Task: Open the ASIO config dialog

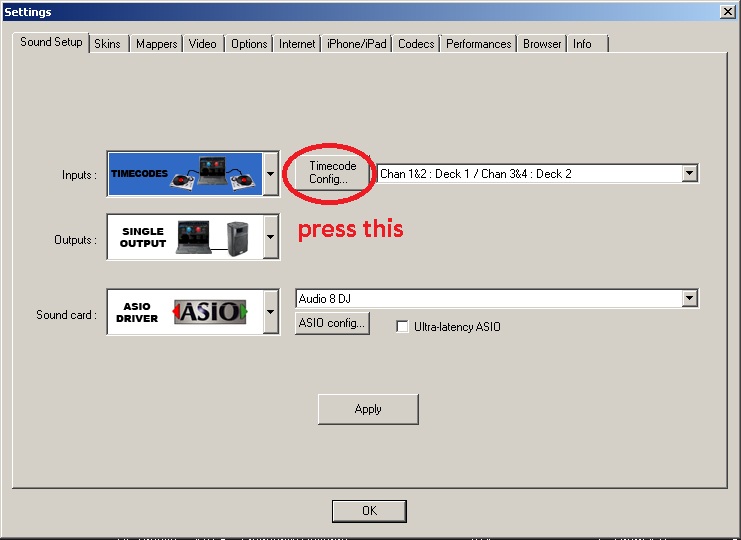Action: click(x=332, y=323)
